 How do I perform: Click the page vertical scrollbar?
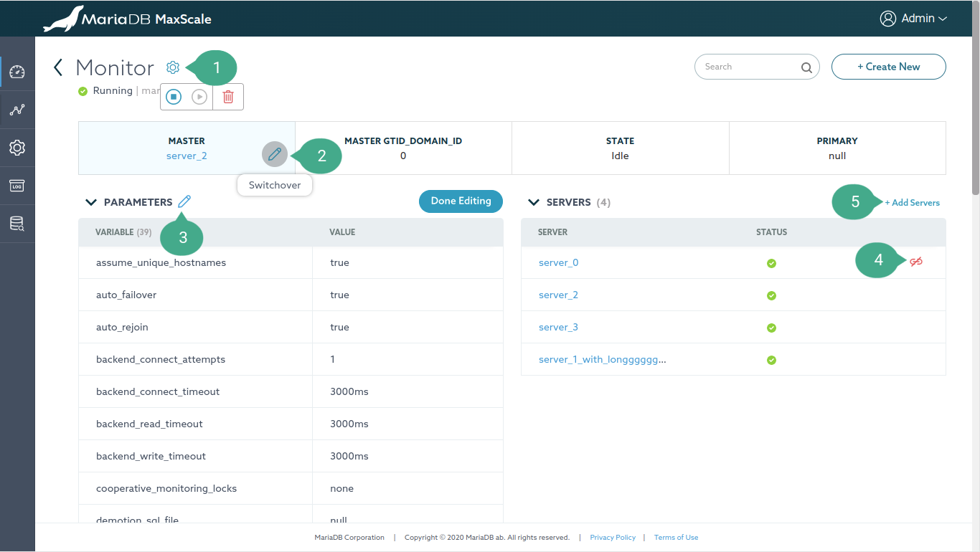click(976, 98)
